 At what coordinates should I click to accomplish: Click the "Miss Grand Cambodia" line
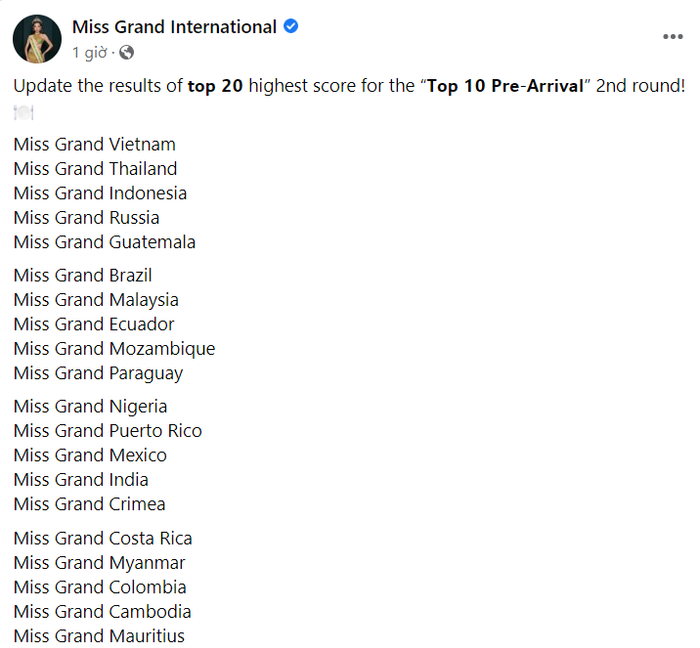(103, 611)
